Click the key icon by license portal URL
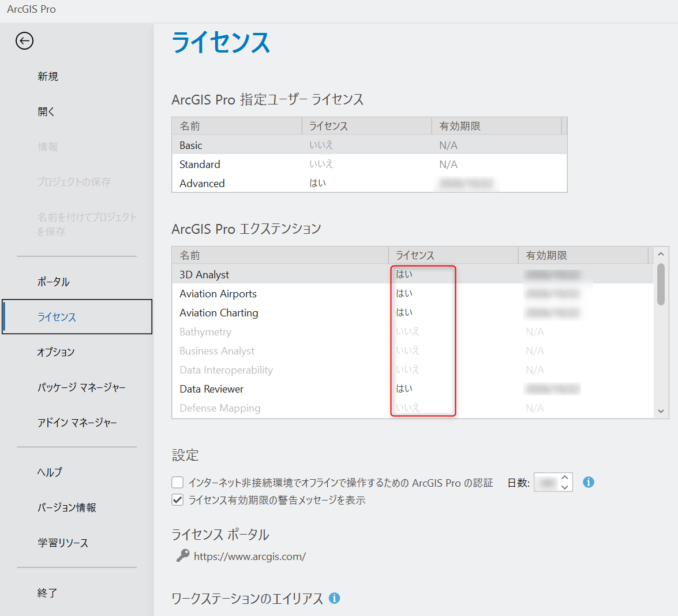This screenshot has height=616, width=678. pos(182,556)
